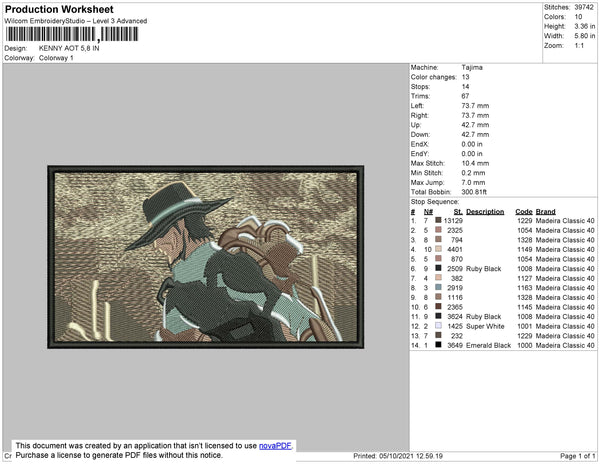Click 'Madeira Classic 40' brand in row 3
Viewport: 600px width, 464px height.
pos(565,240)
